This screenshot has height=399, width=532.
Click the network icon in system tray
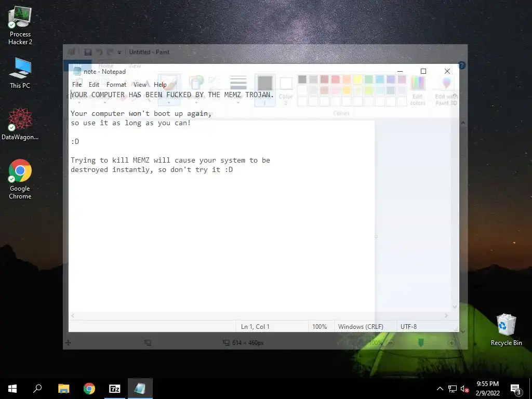coord(453,389)
